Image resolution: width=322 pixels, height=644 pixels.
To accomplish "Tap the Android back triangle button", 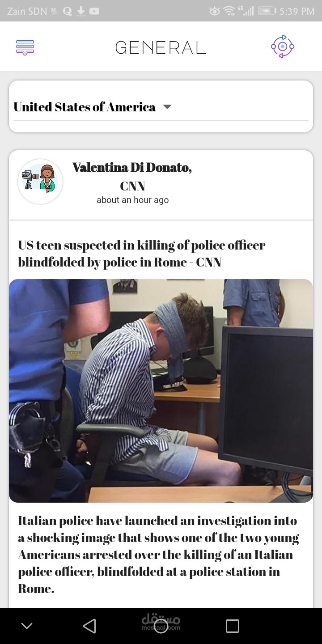I will (x=89, y=626).
